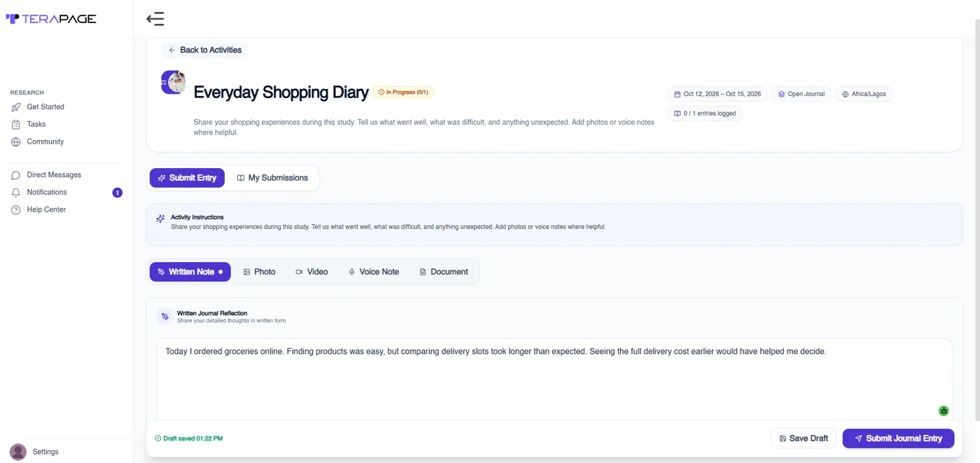980x463 pixels.
Task: Open Settings at the sidebar bottom
Action: tap(45, 452)
